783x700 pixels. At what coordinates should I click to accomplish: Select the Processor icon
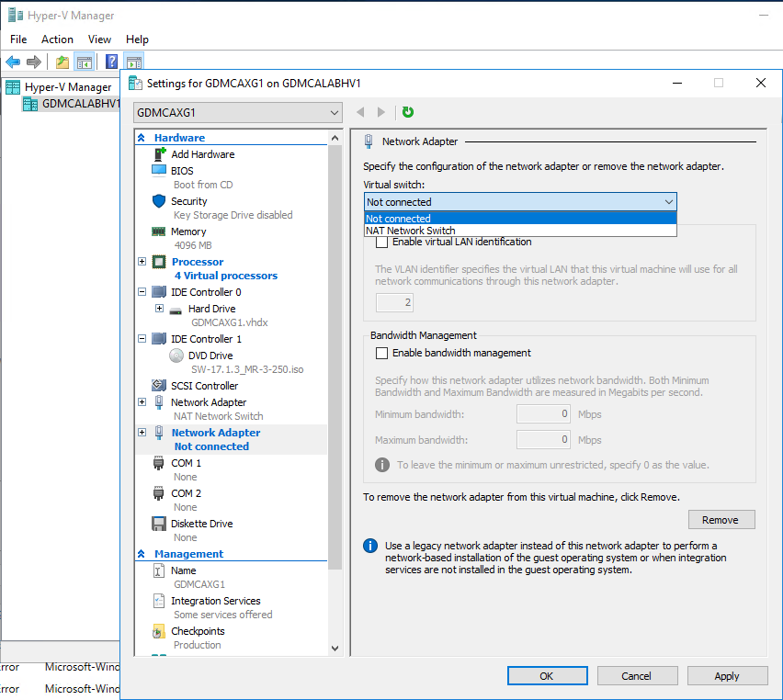click(159, 262)
